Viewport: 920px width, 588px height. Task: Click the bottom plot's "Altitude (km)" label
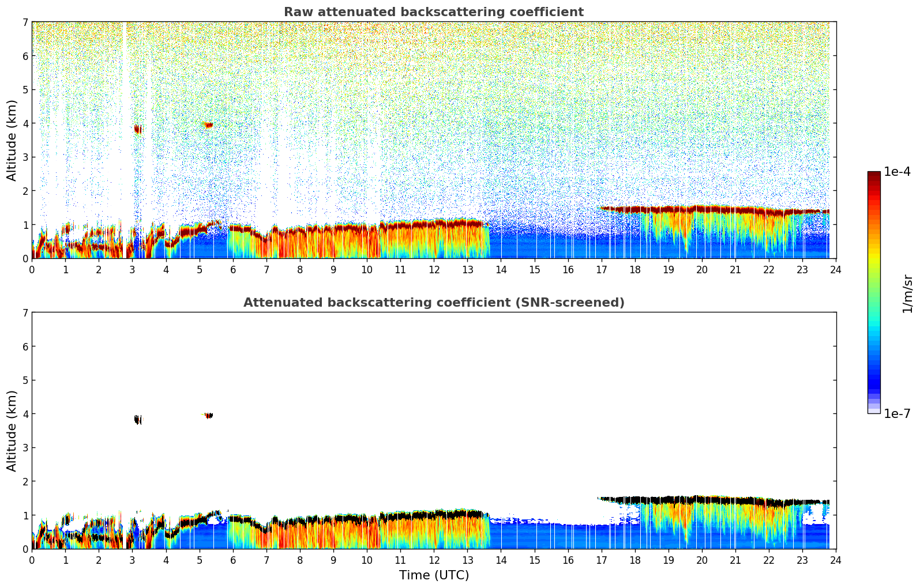(12, 431)
